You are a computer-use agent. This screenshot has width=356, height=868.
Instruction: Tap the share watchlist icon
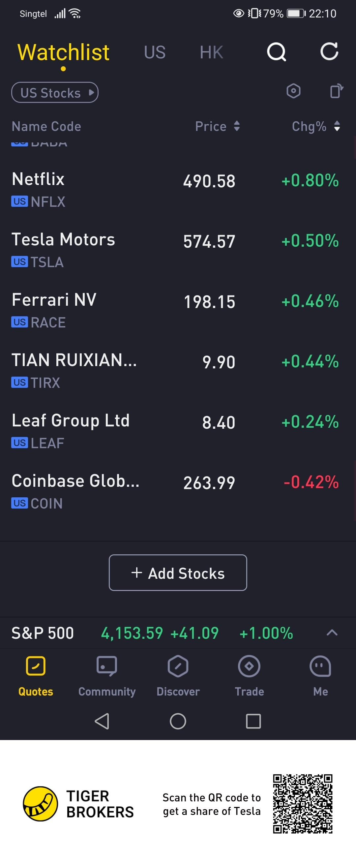pyautogui.click(x=337, y=91)
